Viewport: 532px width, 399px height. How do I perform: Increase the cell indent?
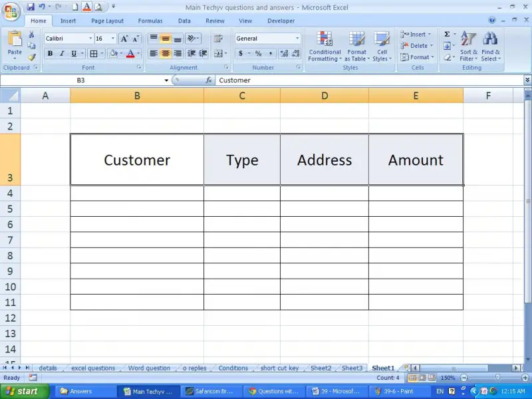(203, 54)
